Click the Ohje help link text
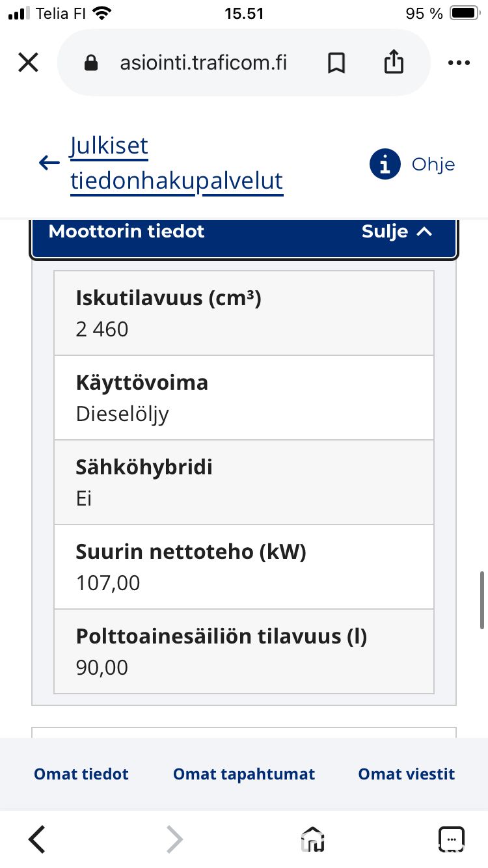 coord(433,164)
